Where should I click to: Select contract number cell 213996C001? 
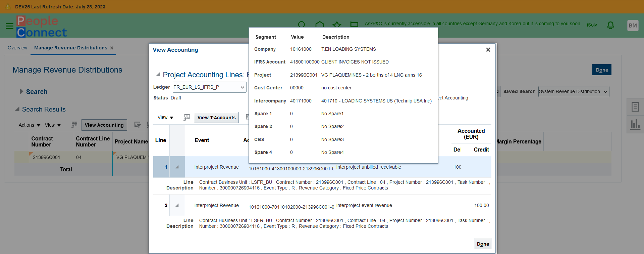click(x=46, y=157)
